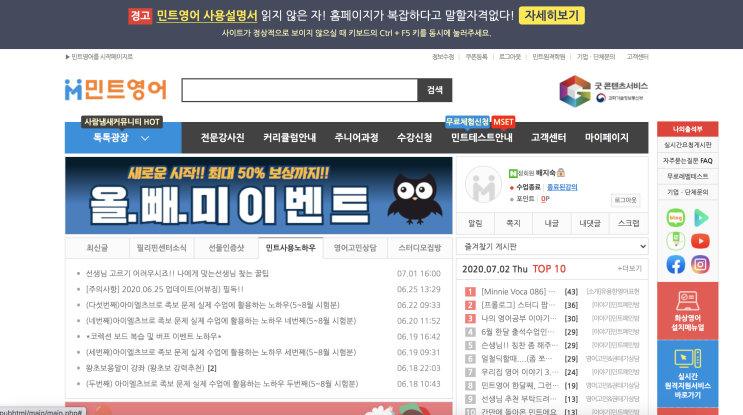The width and height of the screenshot is (743, 415).
Task: Open the play-triangle TV icon in sidebar
Action: point(700,218)
